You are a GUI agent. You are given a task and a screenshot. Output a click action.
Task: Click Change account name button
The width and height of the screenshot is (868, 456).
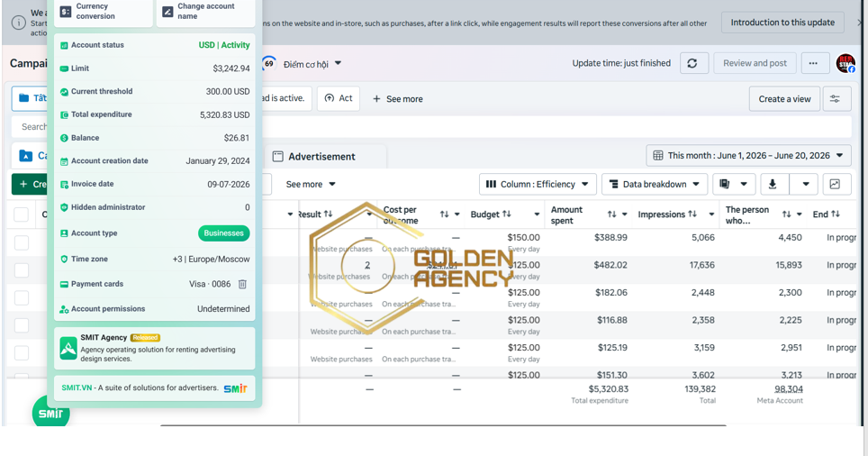[205, 12]
